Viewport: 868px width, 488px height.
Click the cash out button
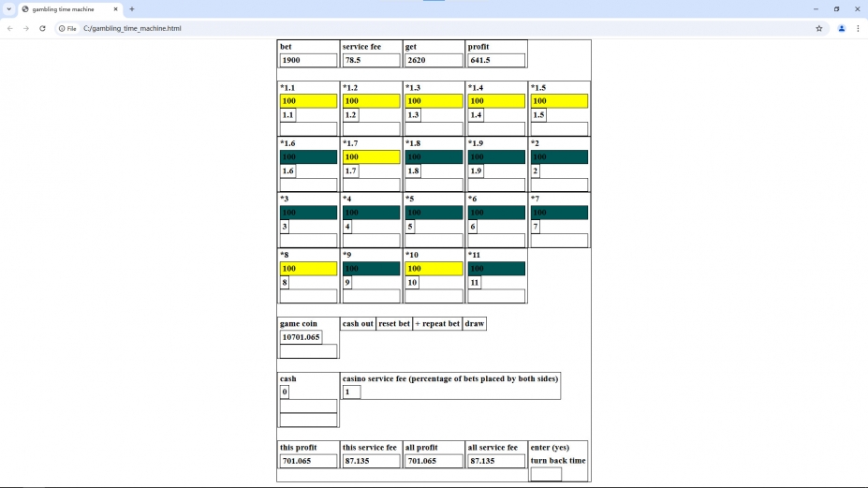click(358, 324)
